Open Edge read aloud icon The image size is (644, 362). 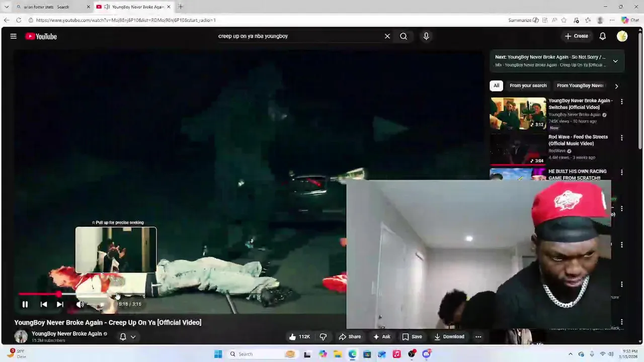pos(554,20)
